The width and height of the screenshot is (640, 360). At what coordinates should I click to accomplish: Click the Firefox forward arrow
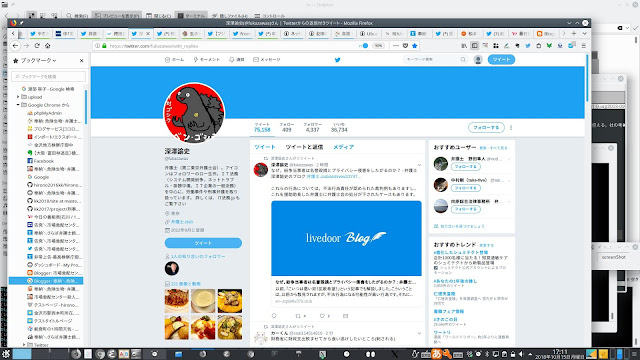click(x=27, y=46)
